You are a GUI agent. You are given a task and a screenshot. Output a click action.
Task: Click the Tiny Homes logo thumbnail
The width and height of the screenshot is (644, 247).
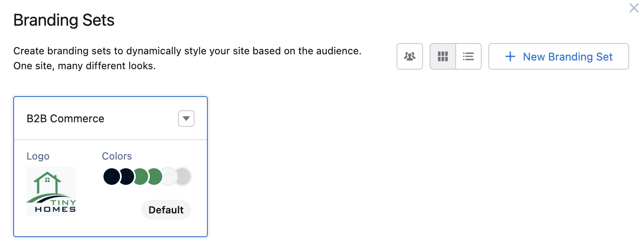click(x=51, y=191)
